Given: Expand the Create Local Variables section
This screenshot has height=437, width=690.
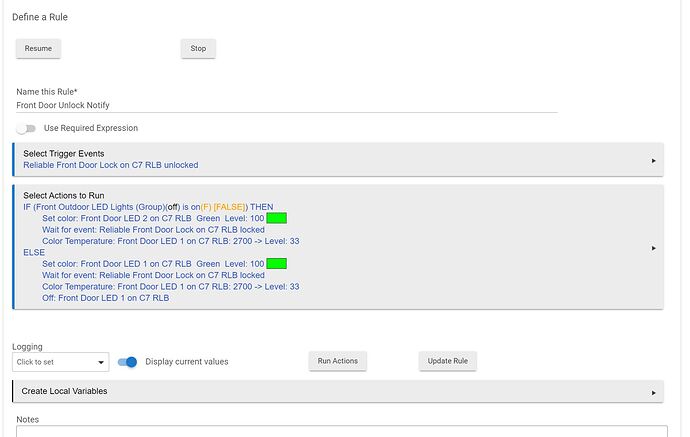Looking at the screenshot, I should coord(338,391).
